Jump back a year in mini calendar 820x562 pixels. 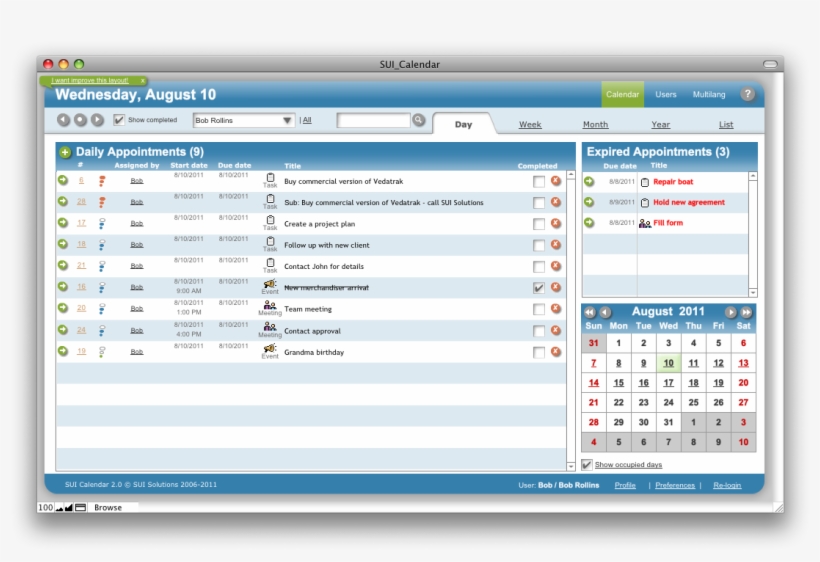(x=590, y=312)
